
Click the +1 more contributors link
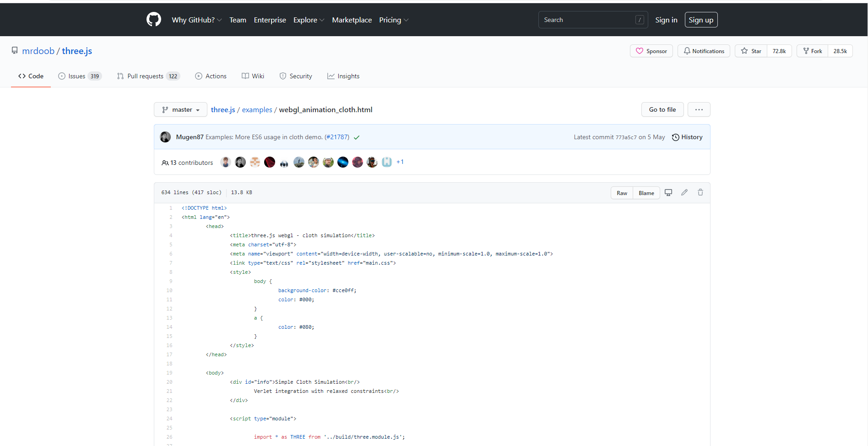(400, 162)
